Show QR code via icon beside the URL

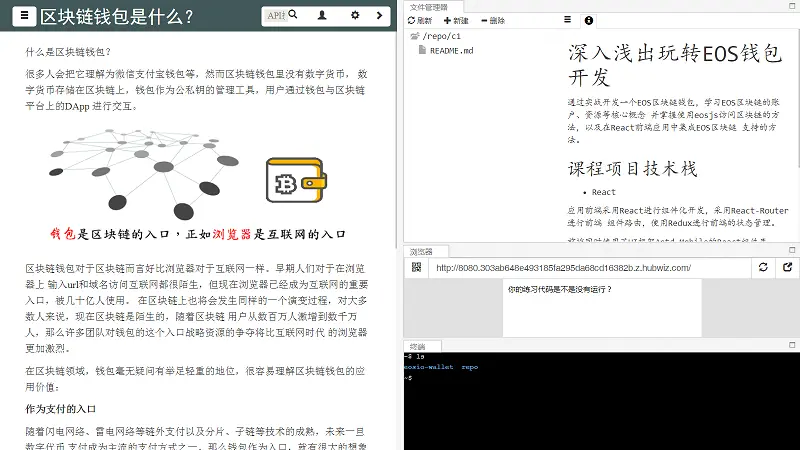[x=416, y=267]
